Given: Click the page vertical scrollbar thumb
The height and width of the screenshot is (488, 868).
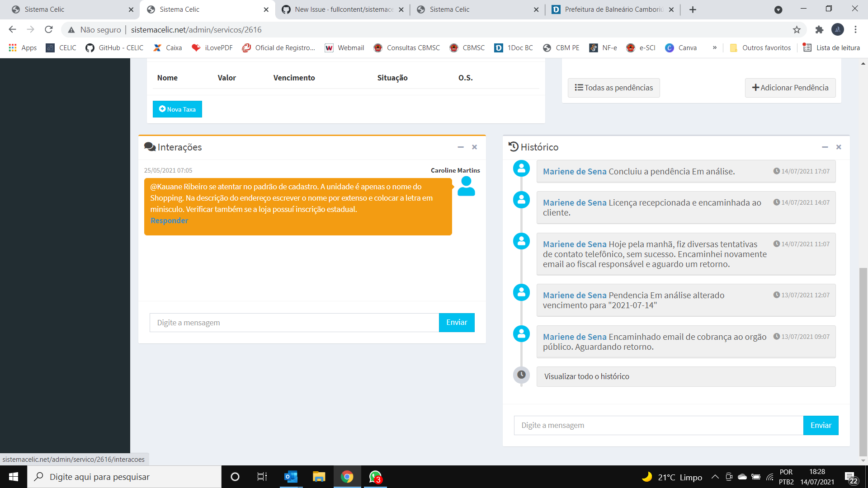Looking at the screenshot, I should pyautogui.click(x=863, y=362).
